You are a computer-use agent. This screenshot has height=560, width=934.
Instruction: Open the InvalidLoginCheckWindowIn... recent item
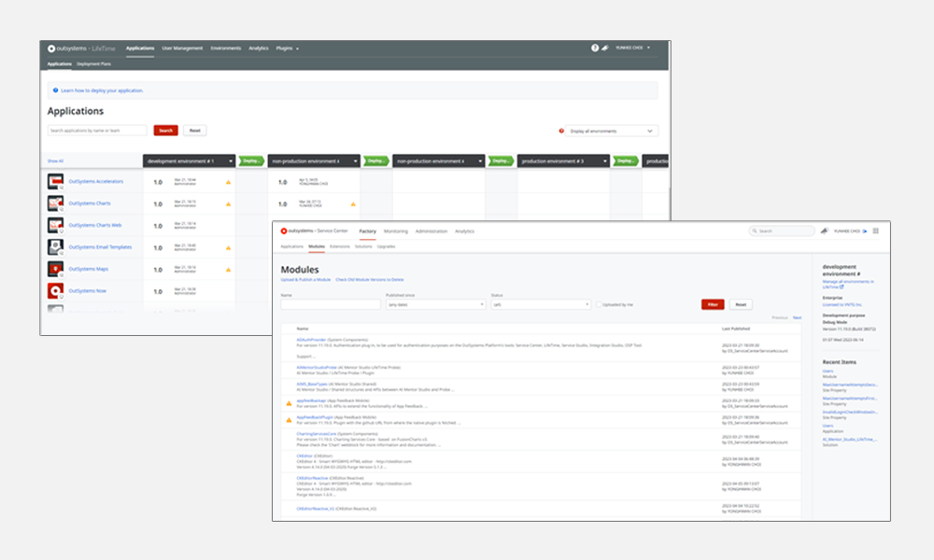point(850,412)
